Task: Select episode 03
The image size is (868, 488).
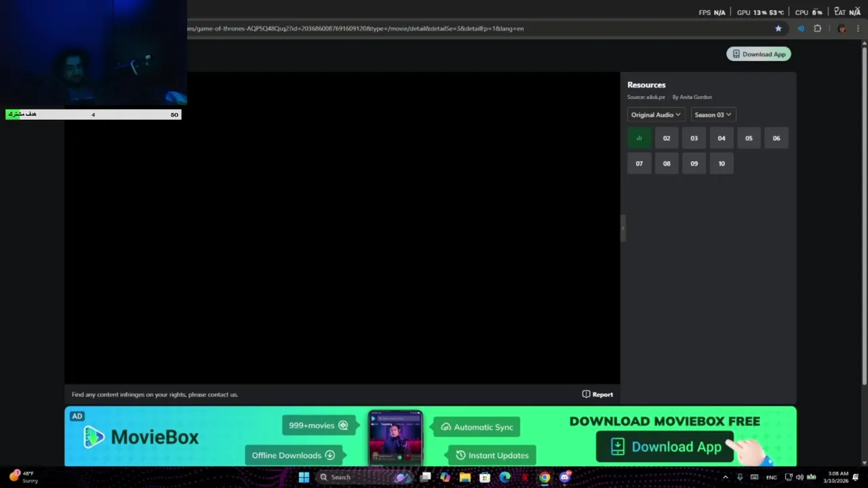Action: (x=694, y=138)
